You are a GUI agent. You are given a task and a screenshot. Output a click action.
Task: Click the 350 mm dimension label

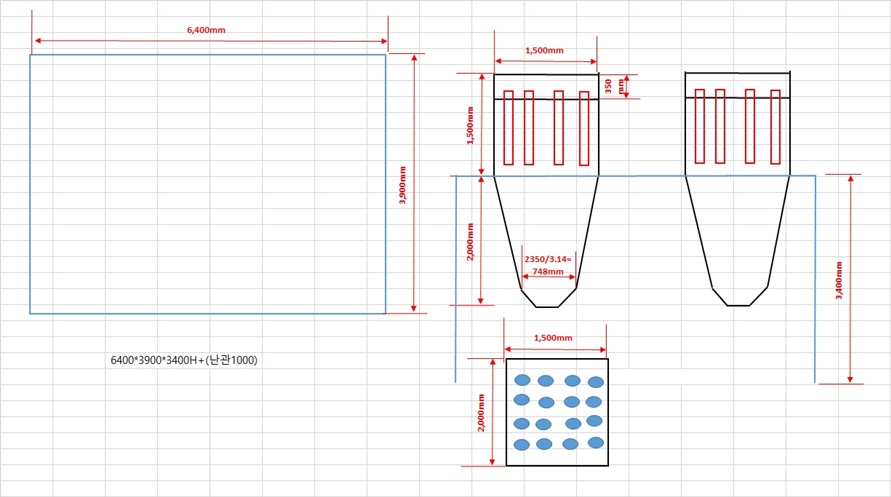click(613, 87)
